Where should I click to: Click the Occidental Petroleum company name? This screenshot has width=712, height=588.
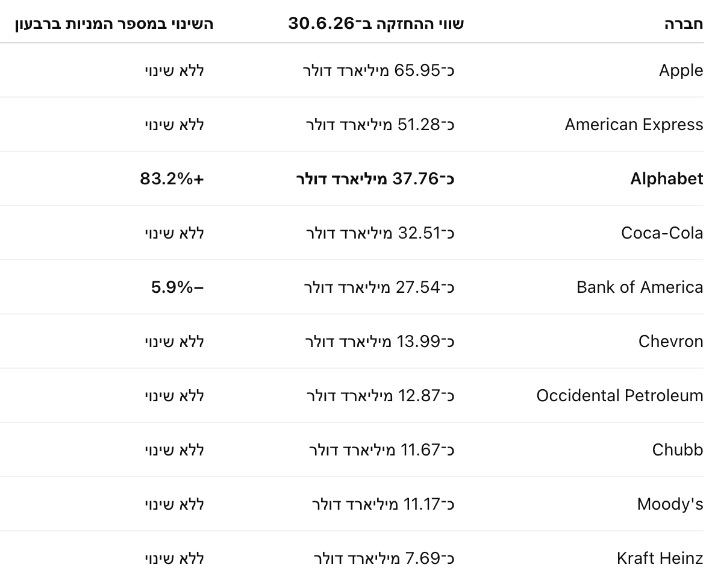620,395
